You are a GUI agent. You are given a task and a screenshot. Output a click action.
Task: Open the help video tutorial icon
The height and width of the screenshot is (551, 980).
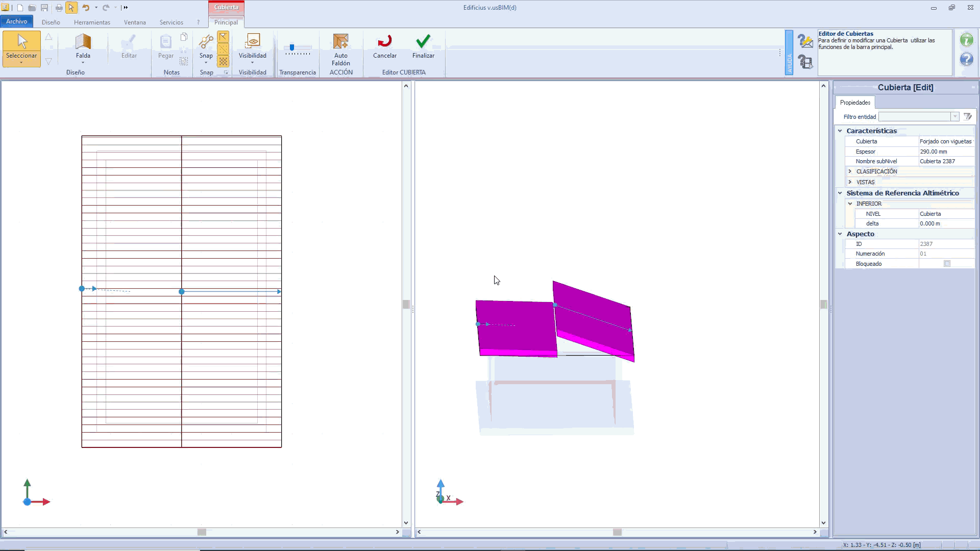point(805,62)
